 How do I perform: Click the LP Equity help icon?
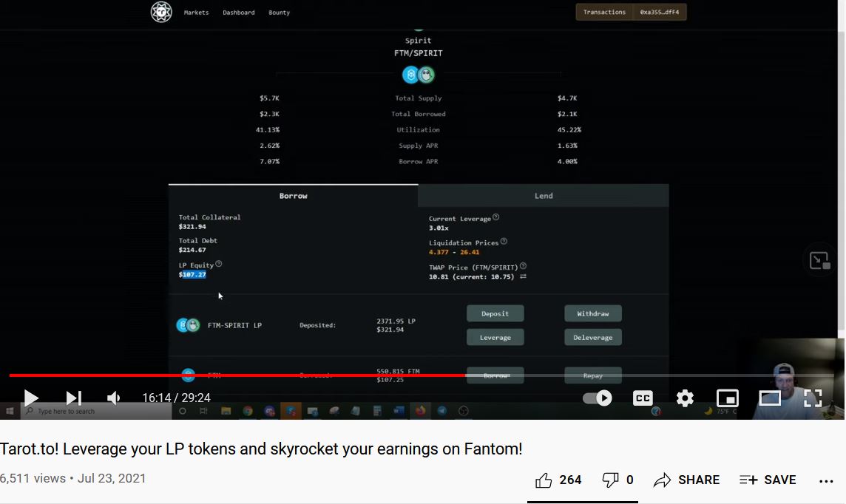[x=218, y=264]
